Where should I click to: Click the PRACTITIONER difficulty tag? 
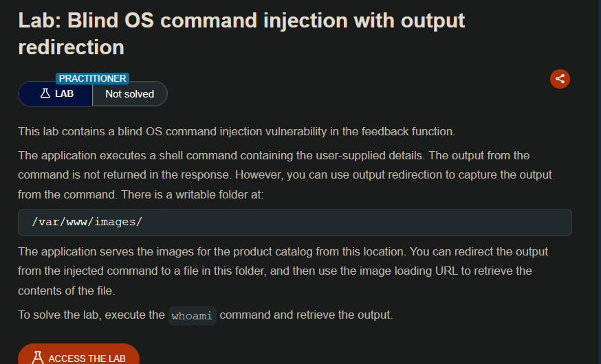92,78
